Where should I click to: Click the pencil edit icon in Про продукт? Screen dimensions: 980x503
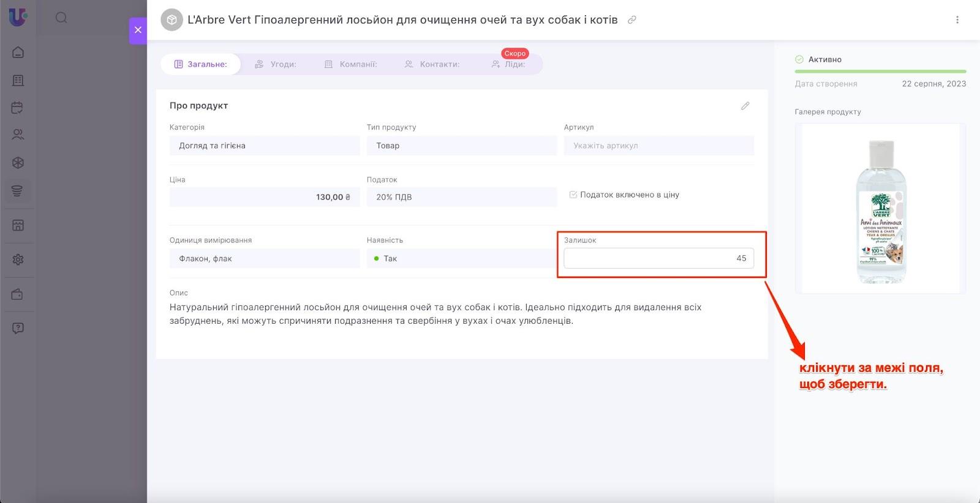[745, 106]
